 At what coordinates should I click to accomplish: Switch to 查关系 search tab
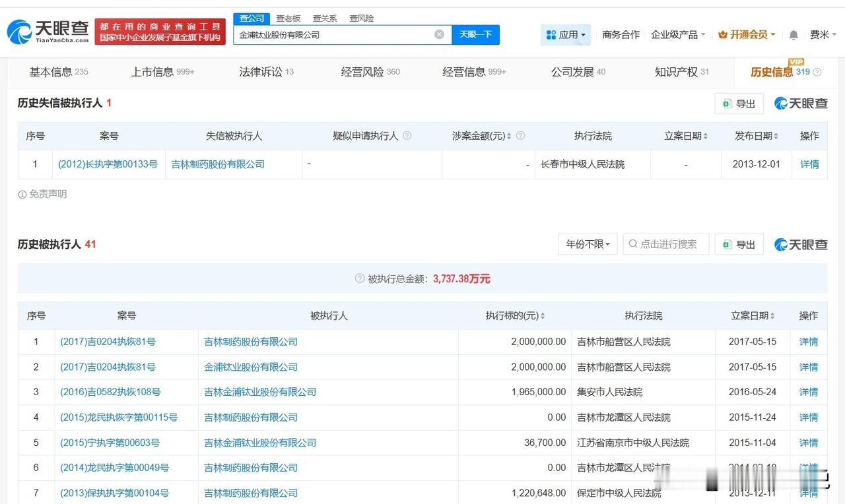pos(325,18)
